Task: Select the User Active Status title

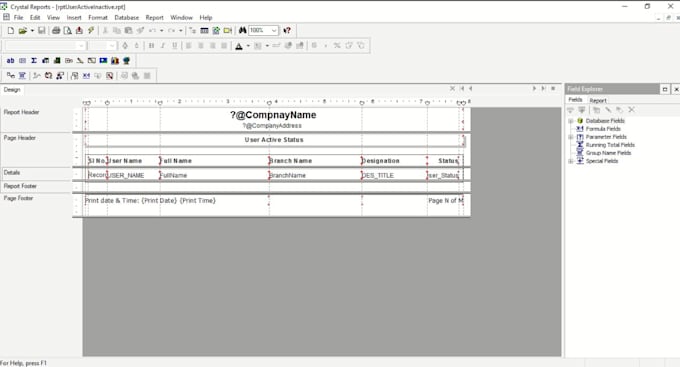Action: pos(274,140)
